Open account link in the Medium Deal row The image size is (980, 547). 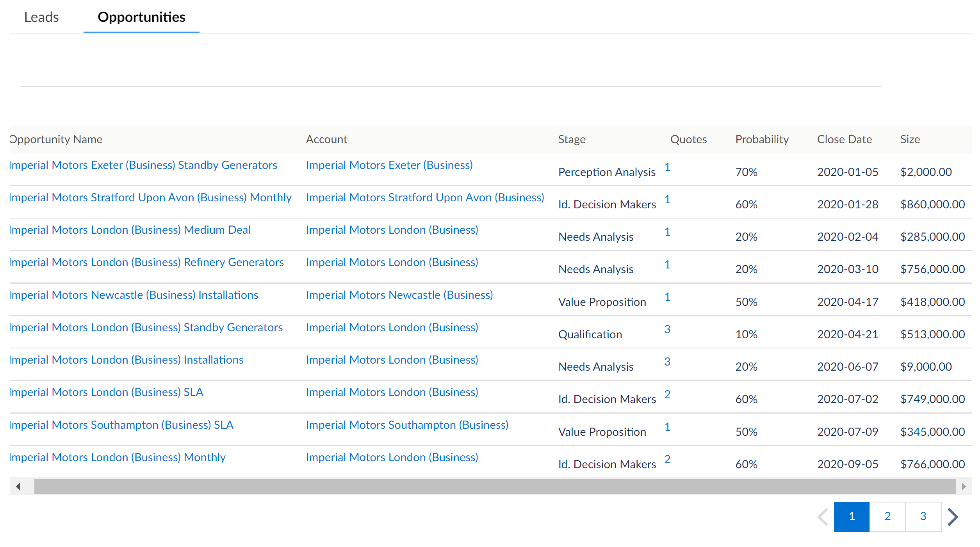(x=392, y=230)
